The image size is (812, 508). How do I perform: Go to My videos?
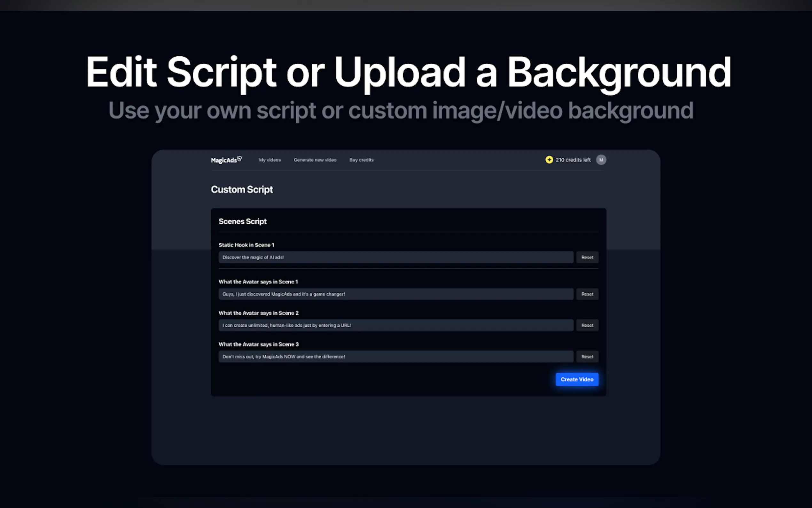269,160
